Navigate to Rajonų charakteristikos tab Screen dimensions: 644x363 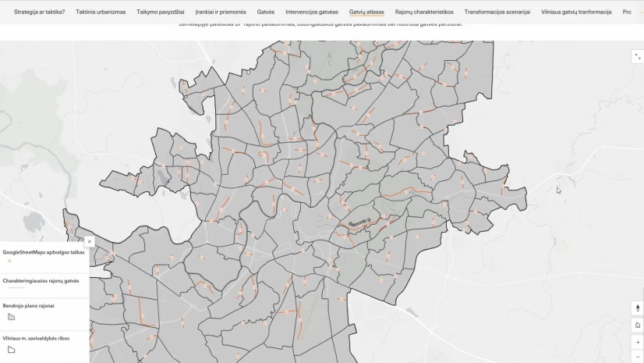pos(424,12)
